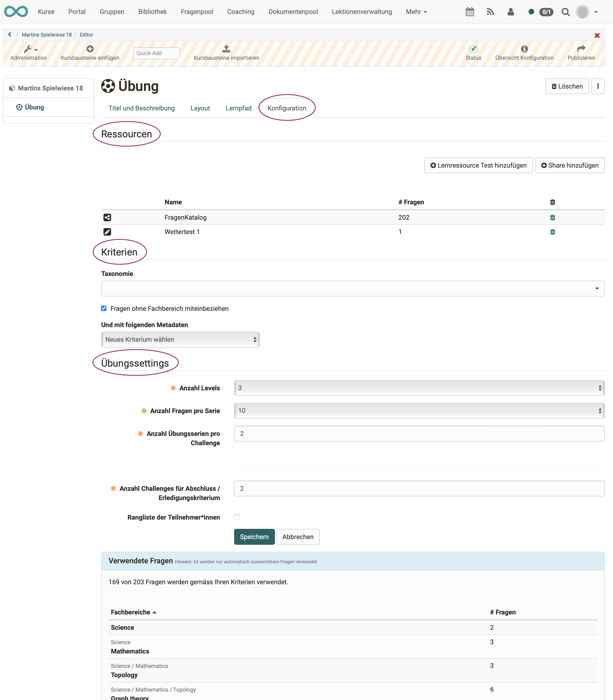
Task: Open the Anzahl Levels dropdown
Action: [x=419, y=388]
